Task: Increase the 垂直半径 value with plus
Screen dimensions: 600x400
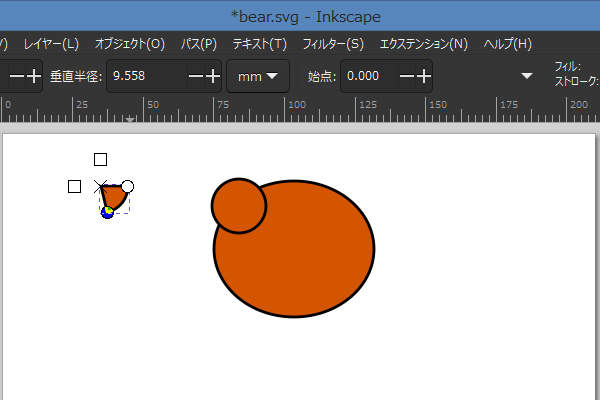Action: click(x=213, y=76)
